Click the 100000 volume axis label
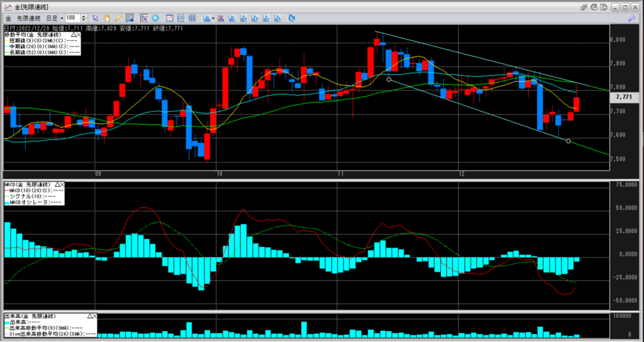The height and width of the screenshot is (342, 644). (x=622, y=316)
